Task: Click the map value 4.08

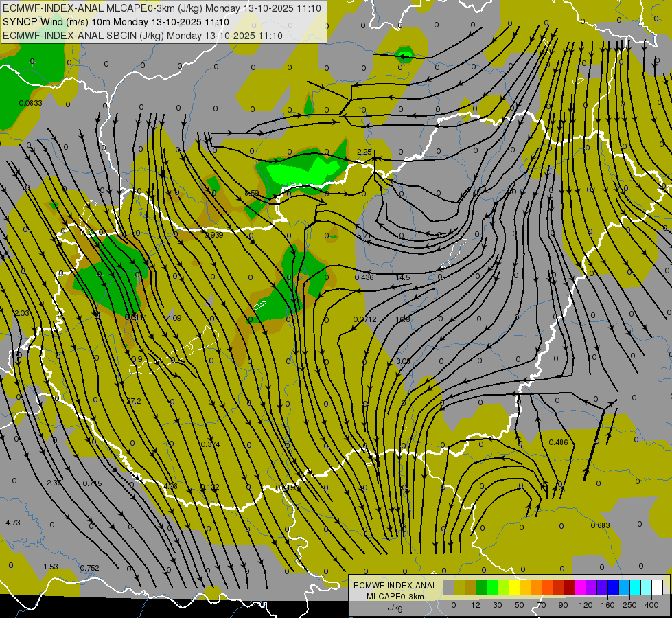Action: pyautogui.click(x=170, y=486)
